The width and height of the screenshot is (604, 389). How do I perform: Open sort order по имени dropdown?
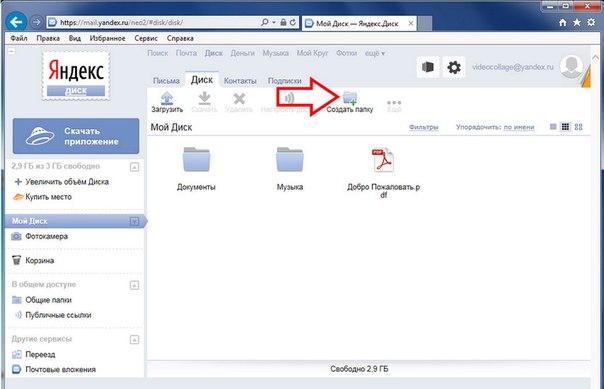(518, 127)
